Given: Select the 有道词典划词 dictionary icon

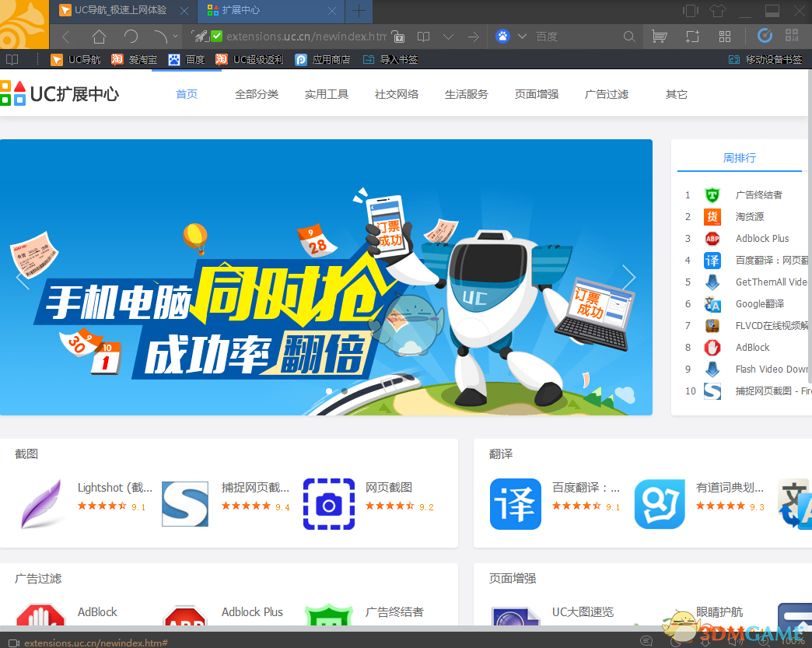Looking at the screenshot, I should pyautogui.click(x=660, y=504).
